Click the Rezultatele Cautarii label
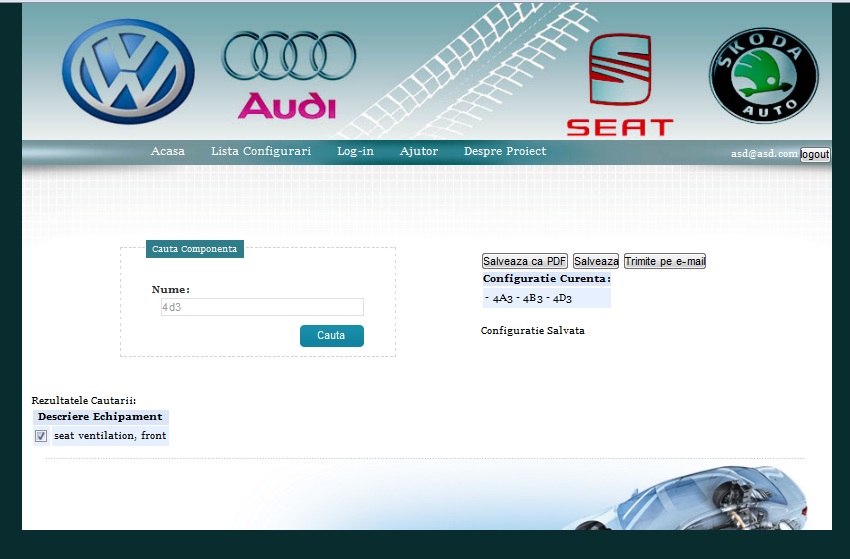This screenshot has height=559, width=850. [83, 401]
